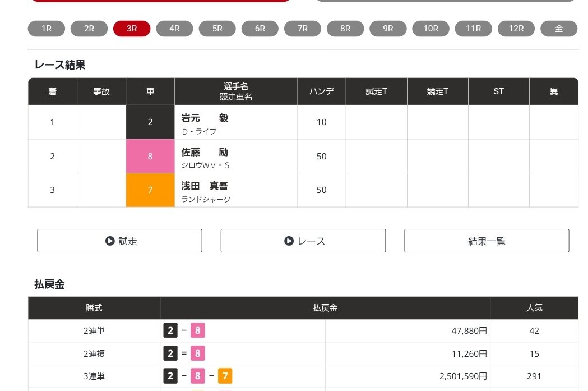Select rider name 佐藤 励

pyautogui.click(x=205, y=152)
